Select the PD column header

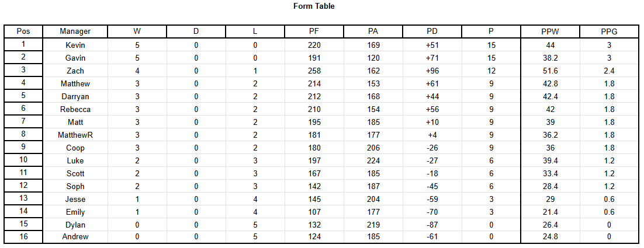click(x=432, y=31)
